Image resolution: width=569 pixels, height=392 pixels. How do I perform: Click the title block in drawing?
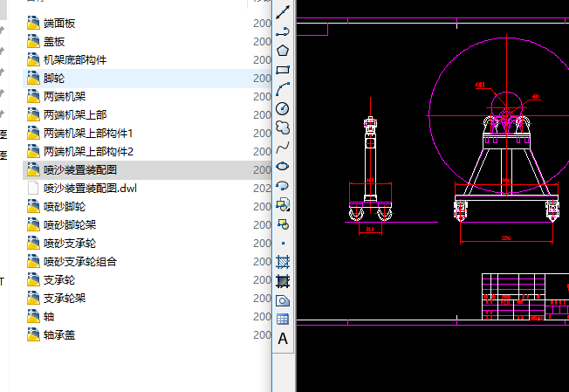524,297
